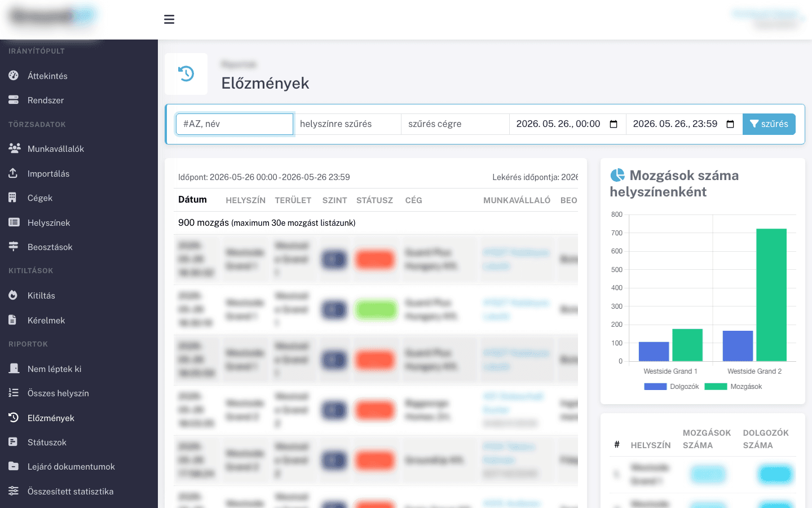Focus the #AZ, név search field
This screenshot has height=508, width=812.
(235, 124)
